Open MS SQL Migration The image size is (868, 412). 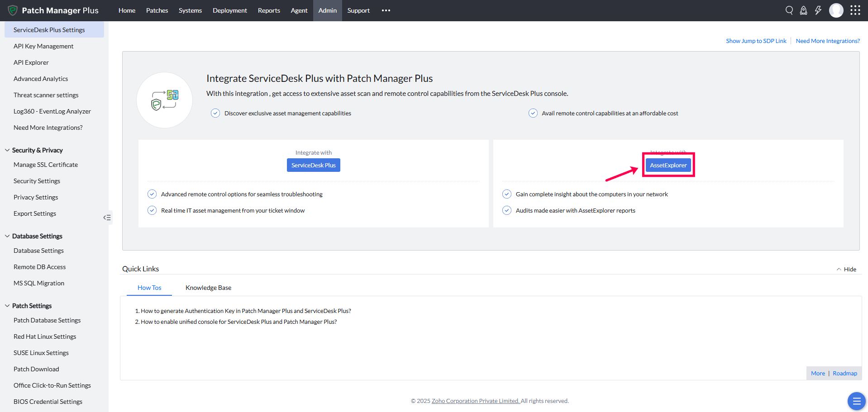point(39,283)
